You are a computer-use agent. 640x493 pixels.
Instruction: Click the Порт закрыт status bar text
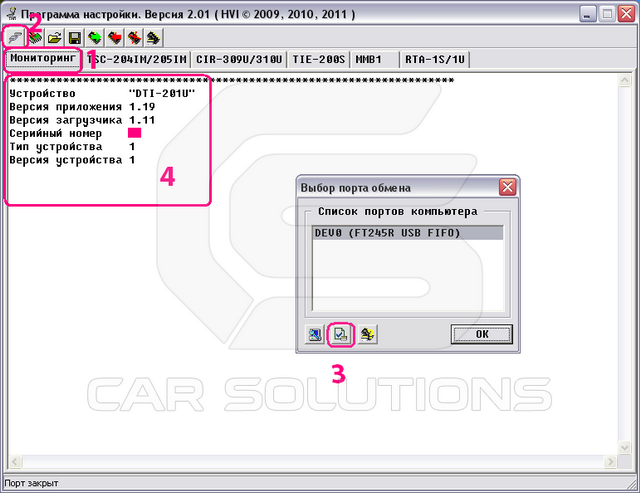click(x=31, y=483)
